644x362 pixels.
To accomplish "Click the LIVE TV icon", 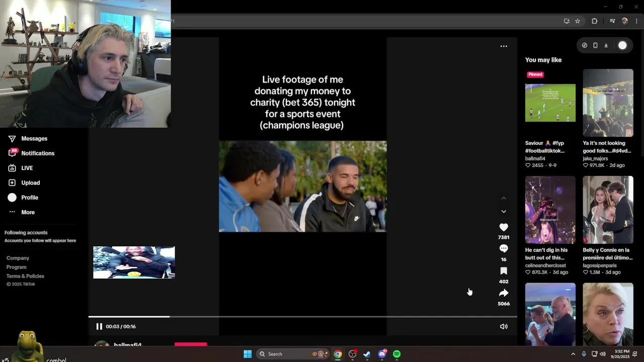I will point(12,168).
